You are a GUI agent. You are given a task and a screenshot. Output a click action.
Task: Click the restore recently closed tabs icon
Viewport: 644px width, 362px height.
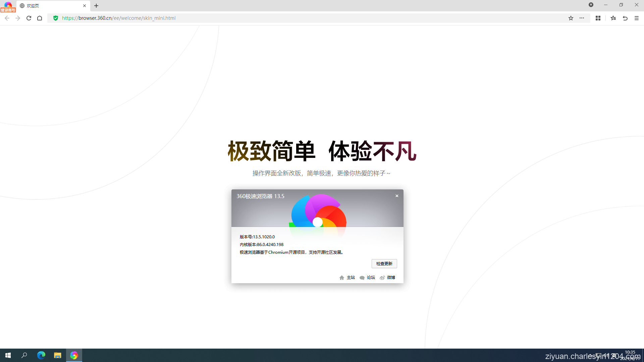point(625,18)
